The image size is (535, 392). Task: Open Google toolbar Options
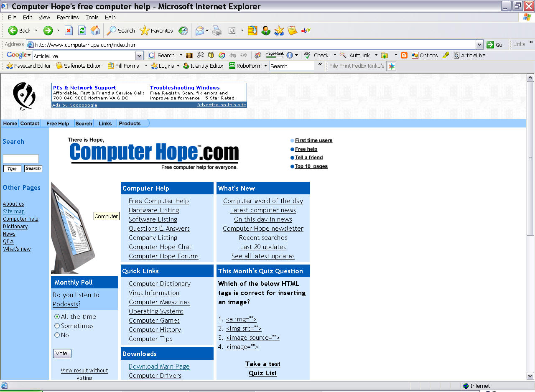pos(425,55)
